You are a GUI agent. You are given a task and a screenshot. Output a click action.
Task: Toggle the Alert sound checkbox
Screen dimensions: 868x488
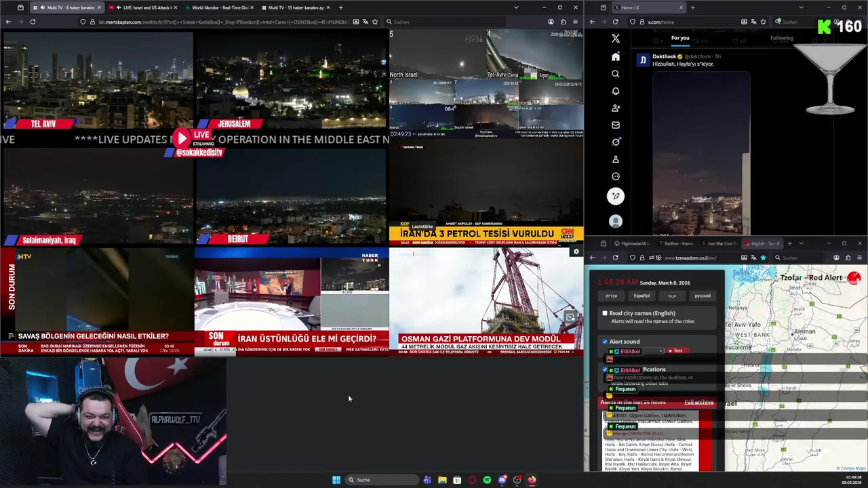tap(605, 342)
